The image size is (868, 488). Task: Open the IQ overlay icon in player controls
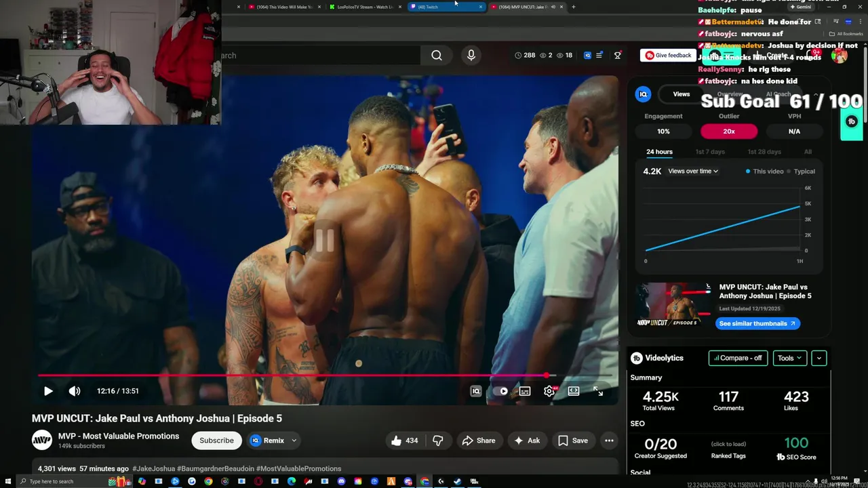point(476,391)
